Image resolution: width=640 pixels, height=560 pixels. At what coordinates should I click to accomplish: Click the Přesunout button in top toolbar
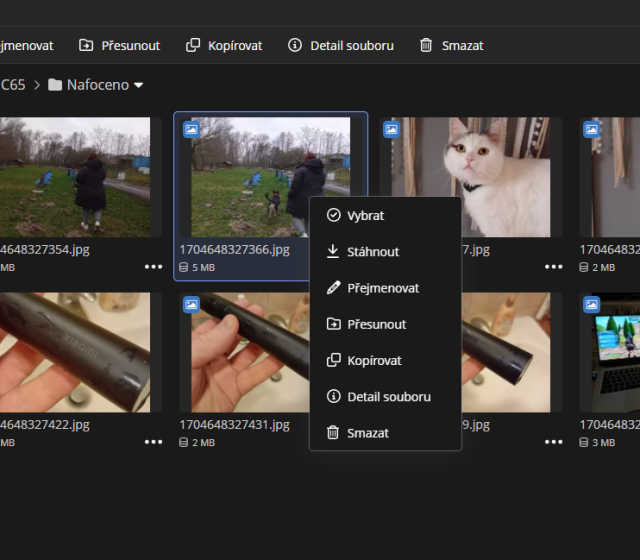tap(120, 46)
